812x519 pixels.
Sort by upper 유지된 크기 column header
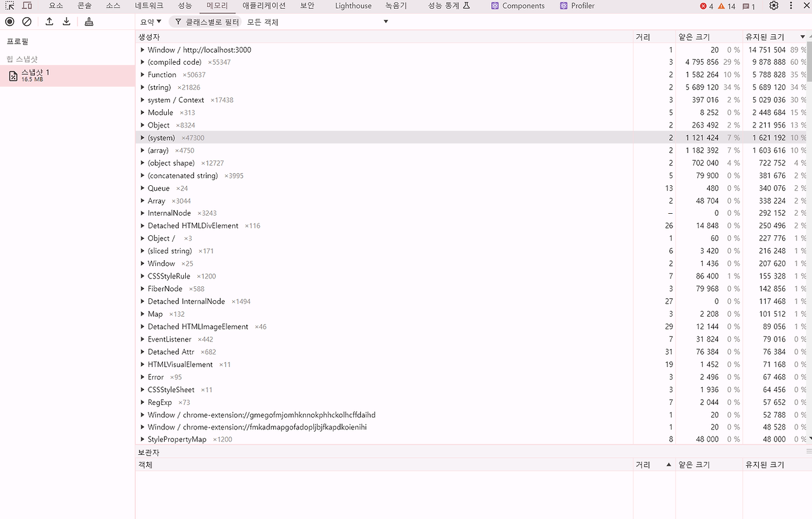(x=775, y=37)
